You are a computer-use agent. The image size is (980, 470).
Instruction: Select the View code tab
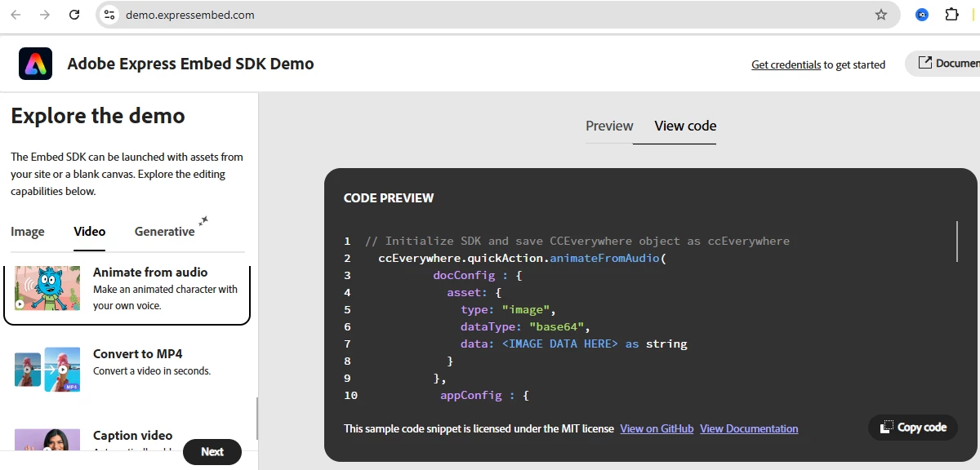(685, 126)
